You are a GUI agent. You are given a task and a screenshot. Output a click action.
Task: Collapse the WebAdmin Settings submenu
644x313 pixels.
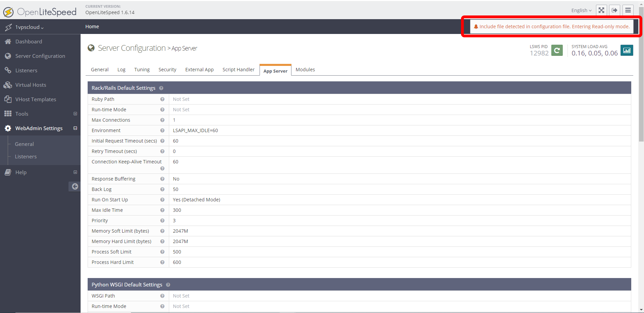pyautogui.click(x=75, y=128)
